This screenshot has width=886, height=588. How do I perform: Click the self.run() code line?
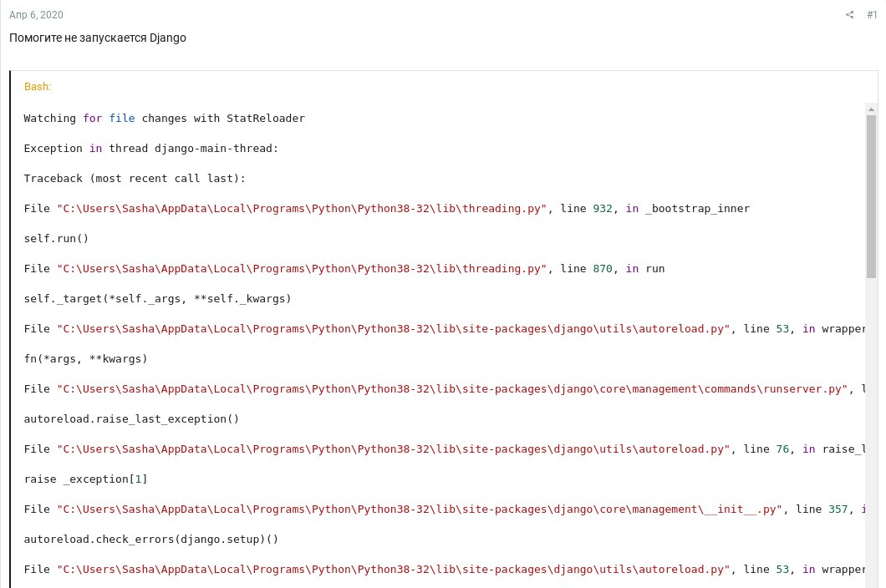pyautogui.click(x=56, y=238)
